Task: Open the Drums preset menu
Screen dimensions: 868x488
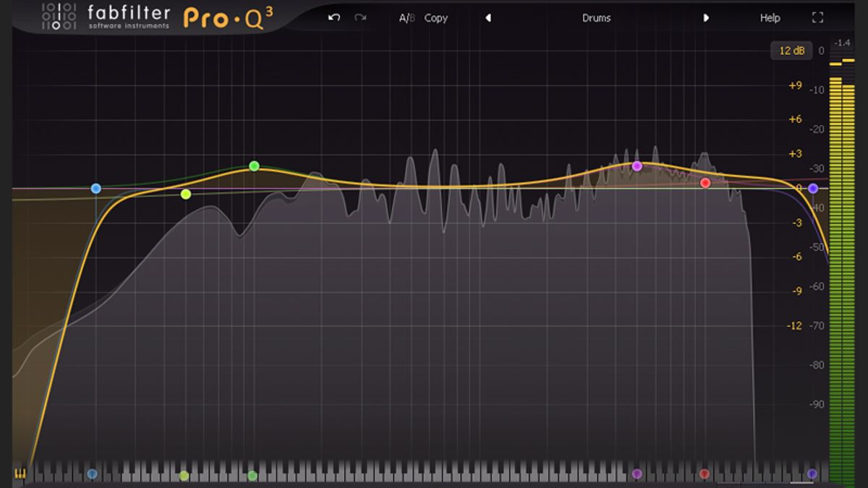Action: [x=596, y=18]
